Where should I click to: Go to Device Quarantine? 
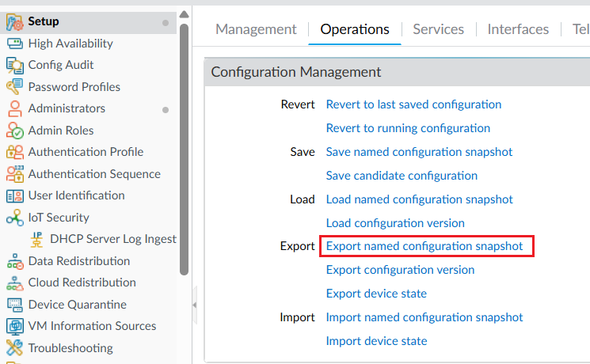77,304
